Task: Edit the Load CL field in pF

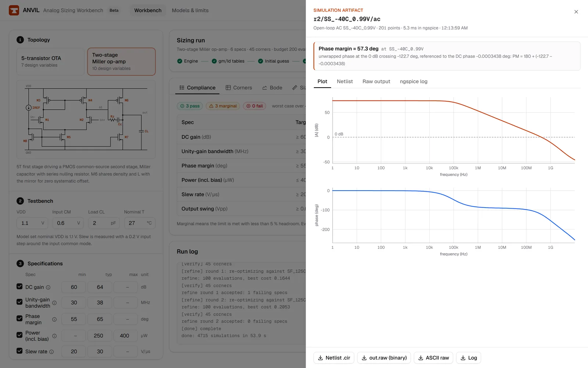Action: [x=104, y=223]
